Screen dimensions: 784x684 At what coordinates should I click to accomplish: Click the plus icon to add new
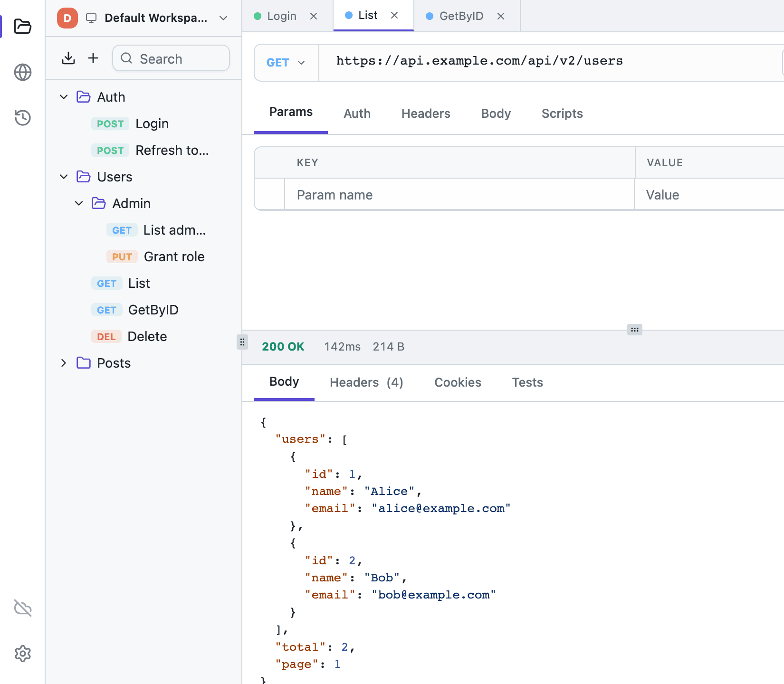coord(93,58)
